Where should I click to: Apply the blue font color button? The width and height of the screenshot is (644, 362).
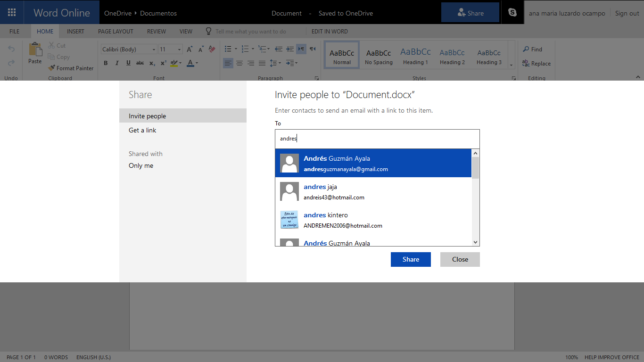[x=190, y=63]
